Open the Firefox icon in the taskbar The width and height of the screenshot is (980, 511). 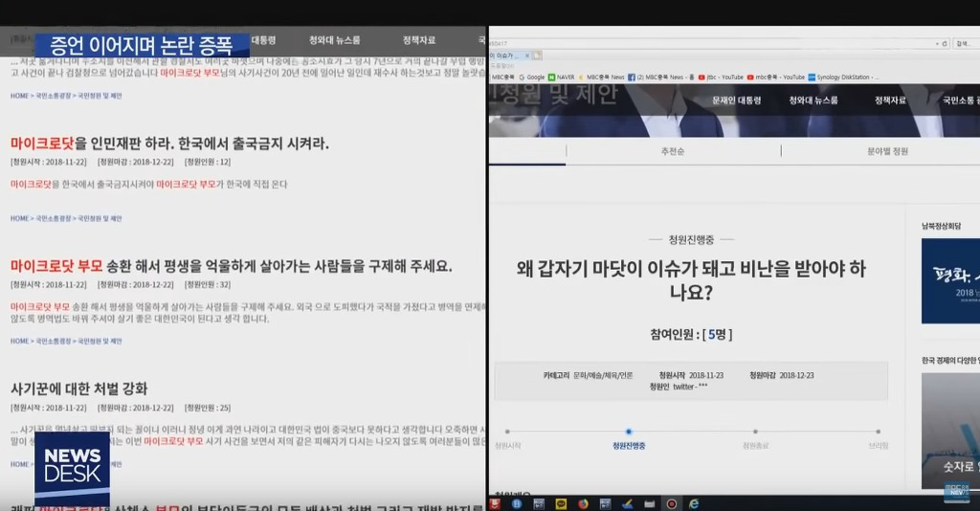pyautogui.click(x=583, y=503)
